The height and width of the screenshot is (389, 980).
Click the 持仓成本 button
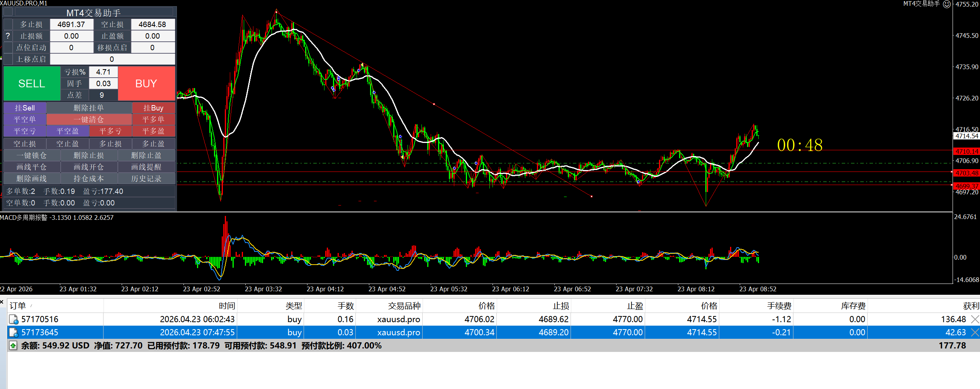click(x=89, y=179)
